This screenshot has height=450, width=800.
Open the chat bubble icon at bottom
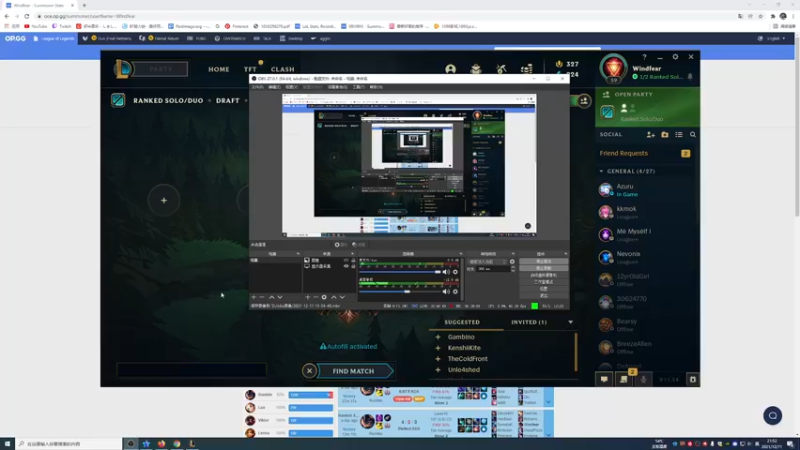coord(604,379)
